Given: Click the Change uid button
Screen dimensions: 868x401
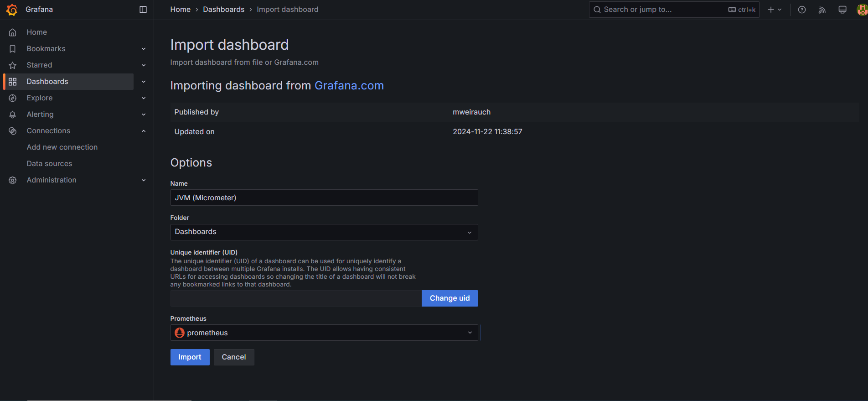Looking at the screenshot, I should [450, 298].
